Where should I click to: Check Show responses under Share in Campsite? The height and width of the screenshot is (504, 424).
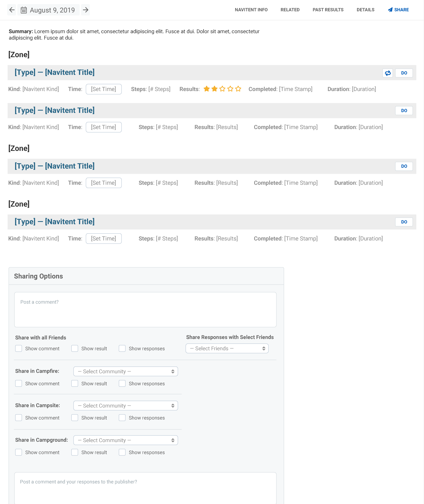(x=122, y=418)
